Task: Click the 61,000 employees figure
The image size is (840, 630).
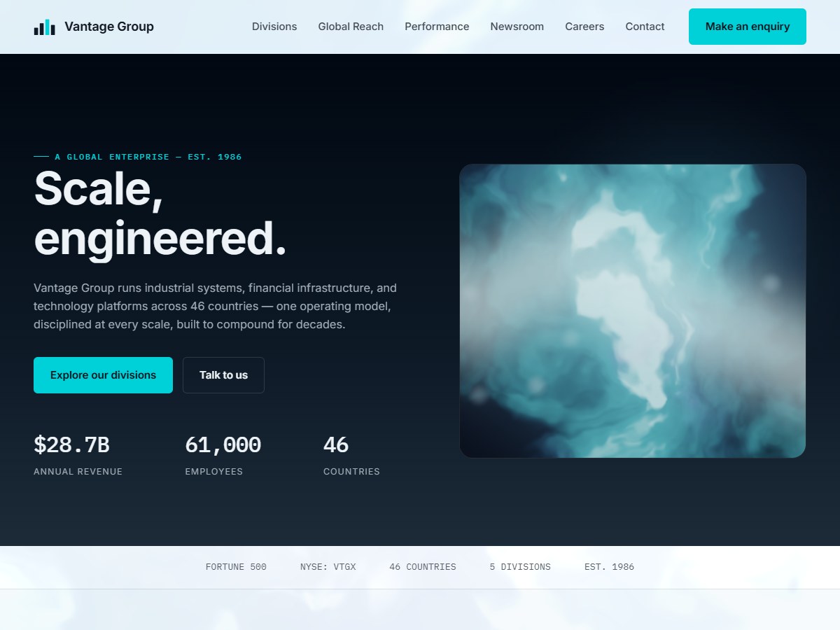Action: click(223, 444)
